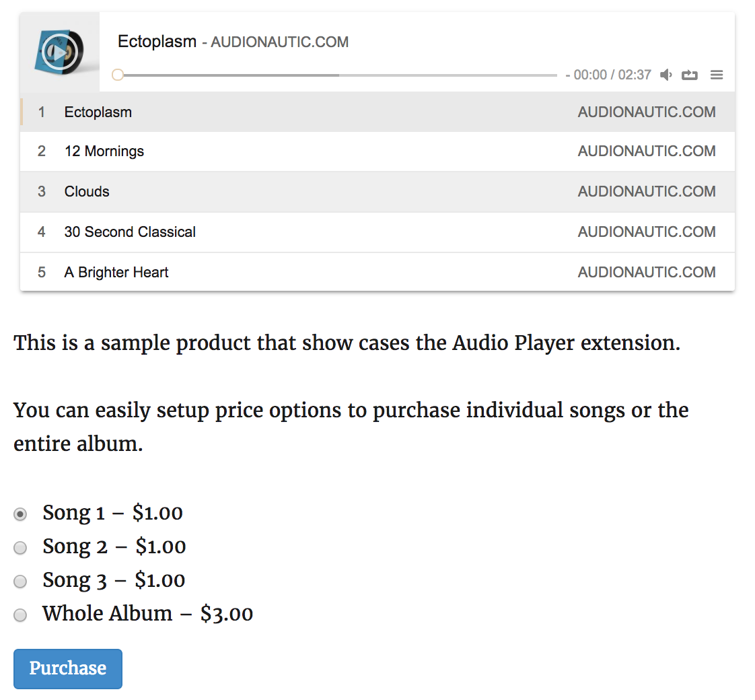The height and width of the screenshot is (700, 755).
Task: Open AUDIONAUTIC.COM link for 12 Mornings
Action: pyautogui.click(x=646, y=151)
